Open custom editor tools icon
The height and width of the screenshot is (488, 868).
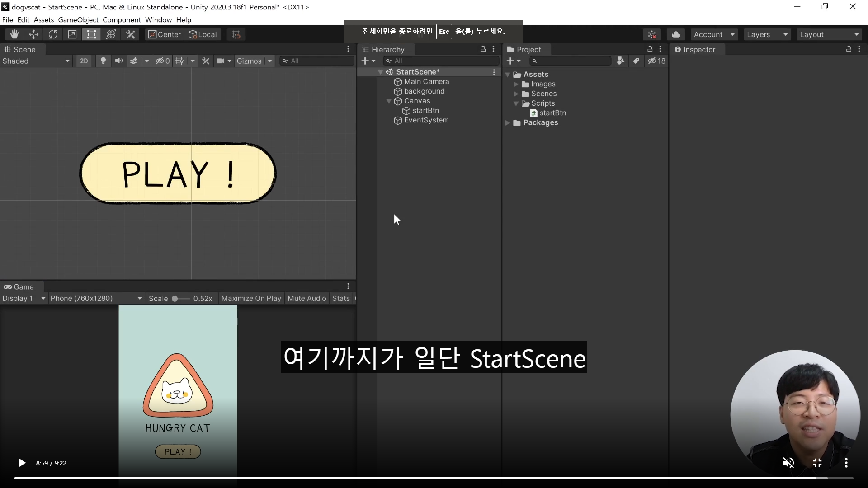pyautogui.click(x=130, y=34)
